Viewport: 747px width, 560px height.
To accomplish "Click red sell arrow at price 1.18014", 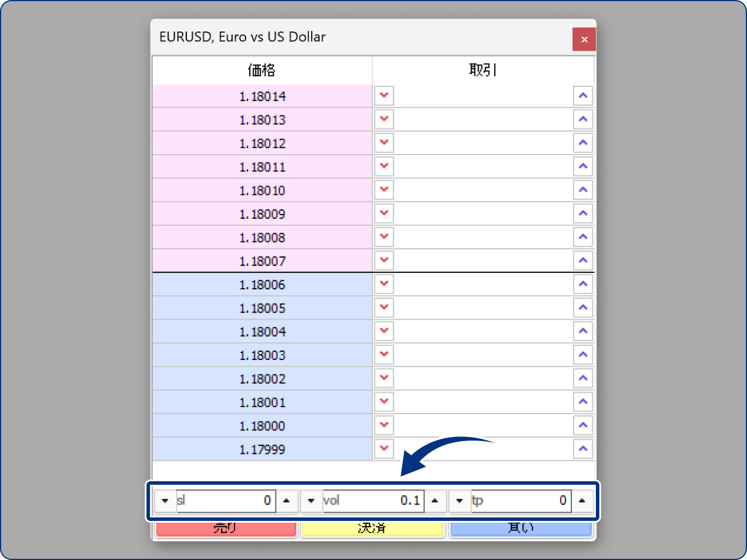I will [x=384, y=96].
